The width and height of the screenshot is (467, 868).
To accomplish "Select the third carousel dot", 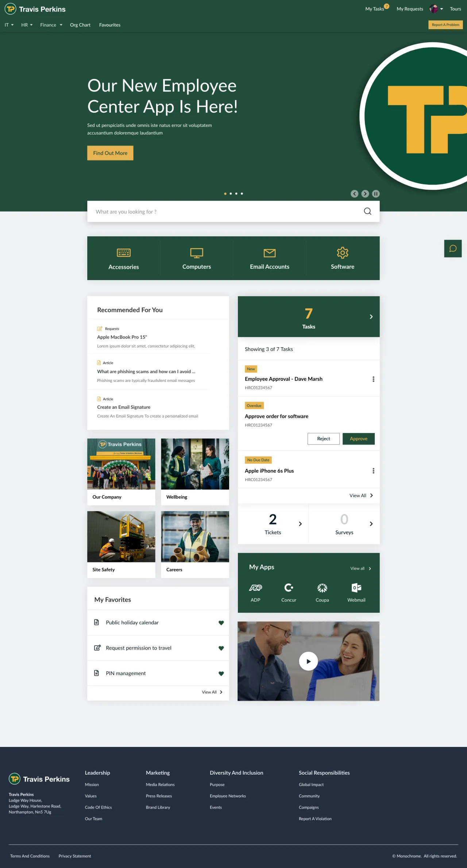I will pos(236,194).
